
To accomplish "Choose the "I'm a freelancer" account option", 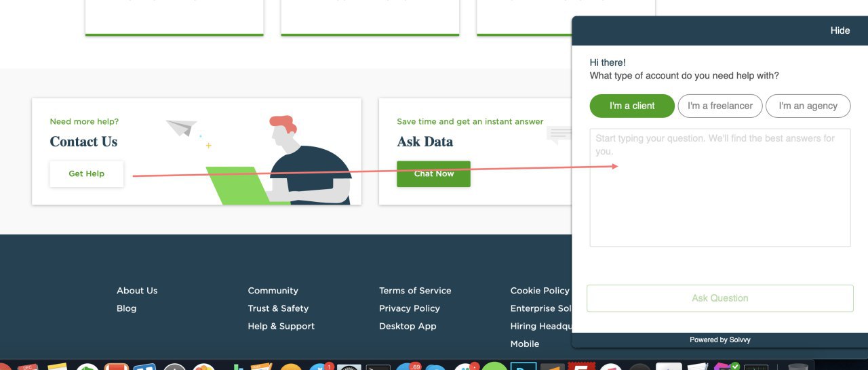I will pyautogui.click(x=720, y=106).
